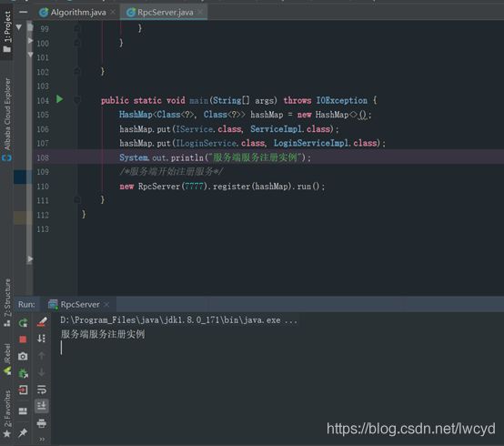Image resolution: width=504 pixels, height=446 pixels.
Task: Click the Exit icon in the run toolbar
Action: tap(23, 390)
